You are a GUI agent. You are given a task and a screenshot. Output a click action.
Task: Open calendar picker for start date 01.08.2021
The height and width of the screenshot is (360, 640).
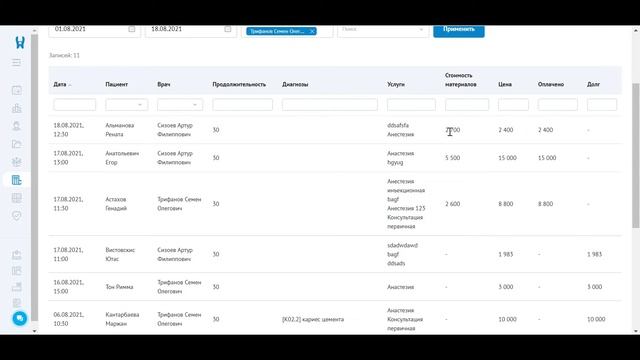pos(131,29)
